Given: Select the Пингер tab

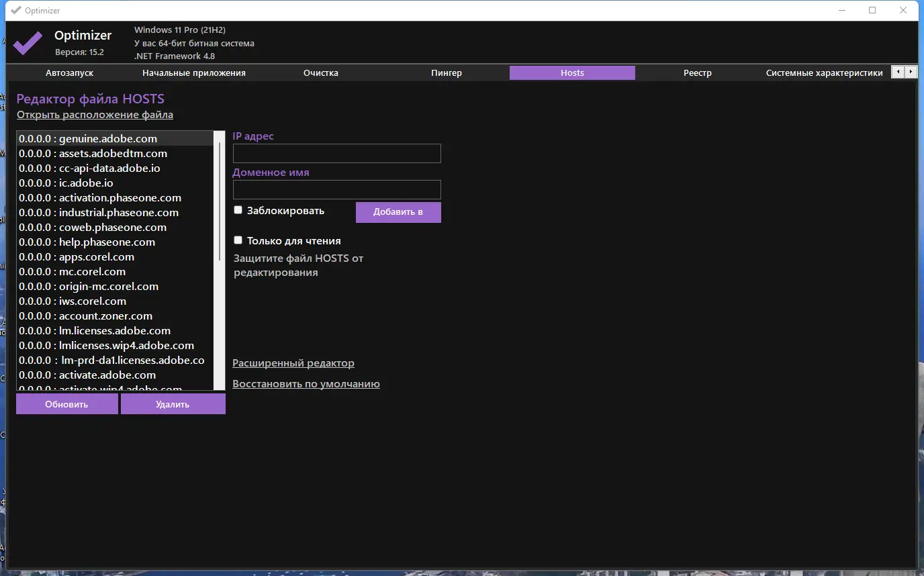Looking at the screenshot, I should pos(447,73).
